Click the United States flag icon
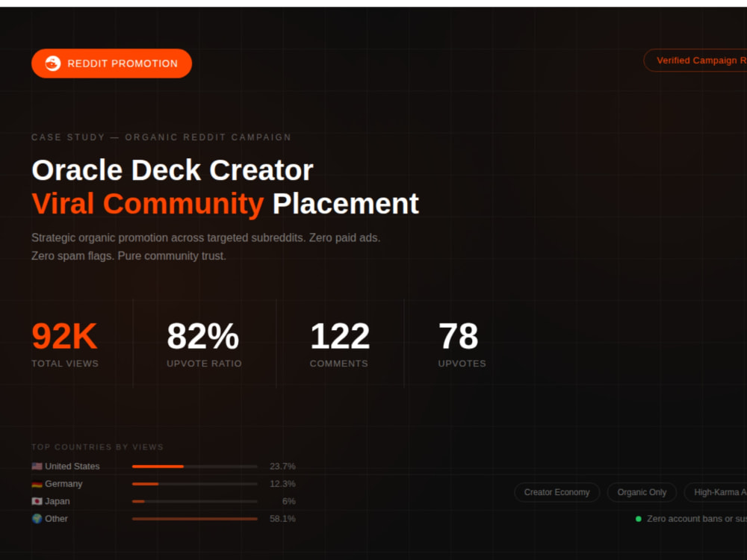The height and width of the screenshot is (560, 747). (37, 466)
